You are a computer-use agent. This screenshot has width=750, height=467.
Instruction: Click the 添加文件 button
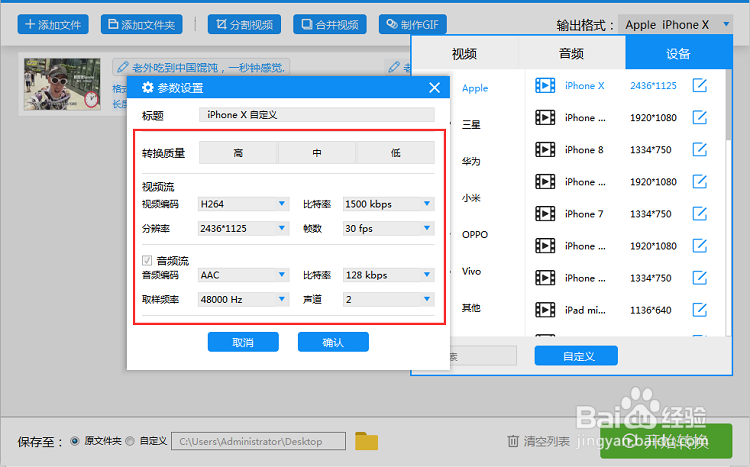(x=53, y=24)
